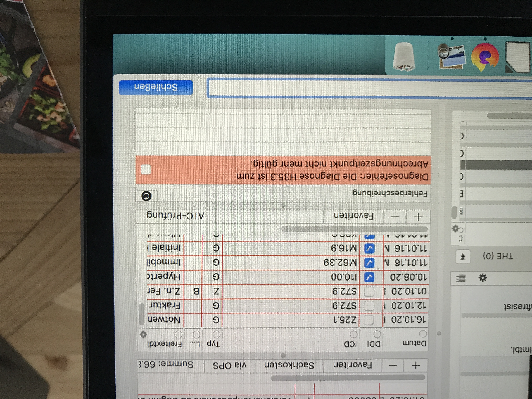Click the Freitext cell Immobi
532x399 pixels.
(x=163, y=262)
